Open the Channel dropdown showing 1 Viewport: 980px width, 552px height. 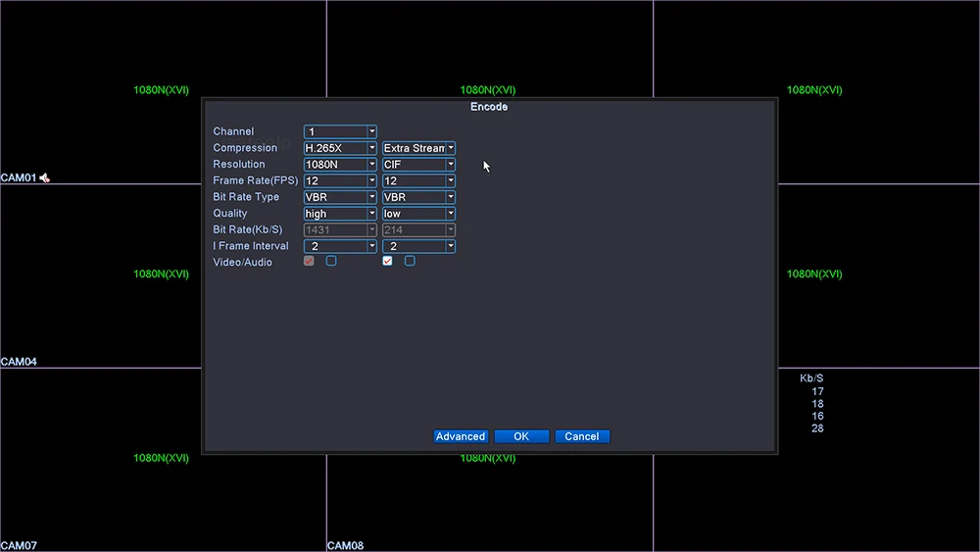(x=340, y=131)
